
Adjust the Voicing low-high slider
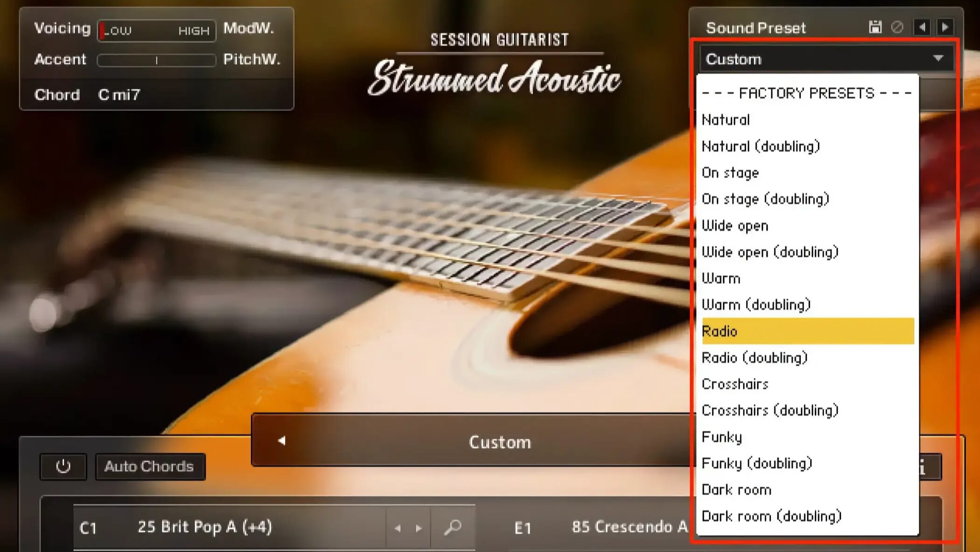pyautogui.click(x=157, y=30)
